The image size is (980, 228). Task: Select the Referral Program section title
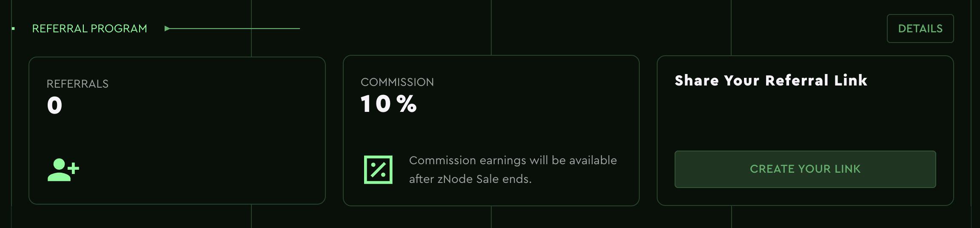89,28
